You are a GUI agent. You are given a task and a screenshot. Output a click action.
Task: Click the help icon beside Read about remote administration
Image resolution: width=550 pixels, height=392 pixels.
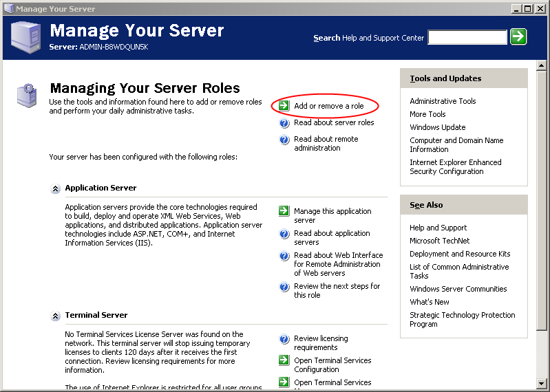point(284,140)
